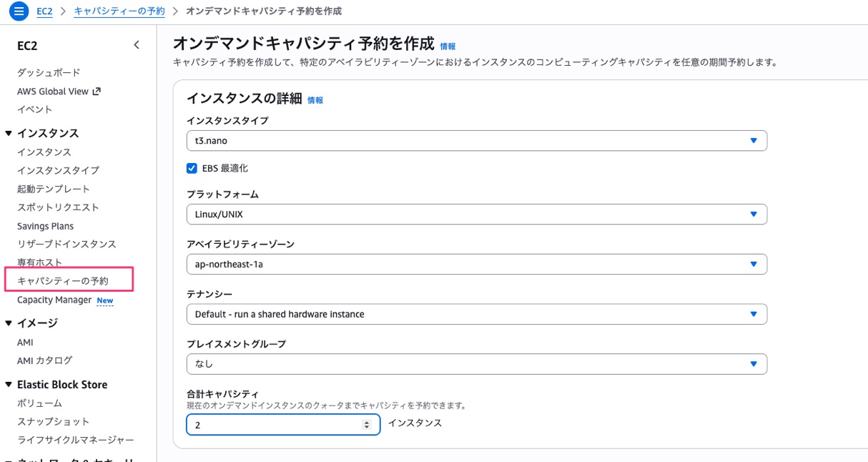Click the 合計キャパシティ number input field

[275, 425]
